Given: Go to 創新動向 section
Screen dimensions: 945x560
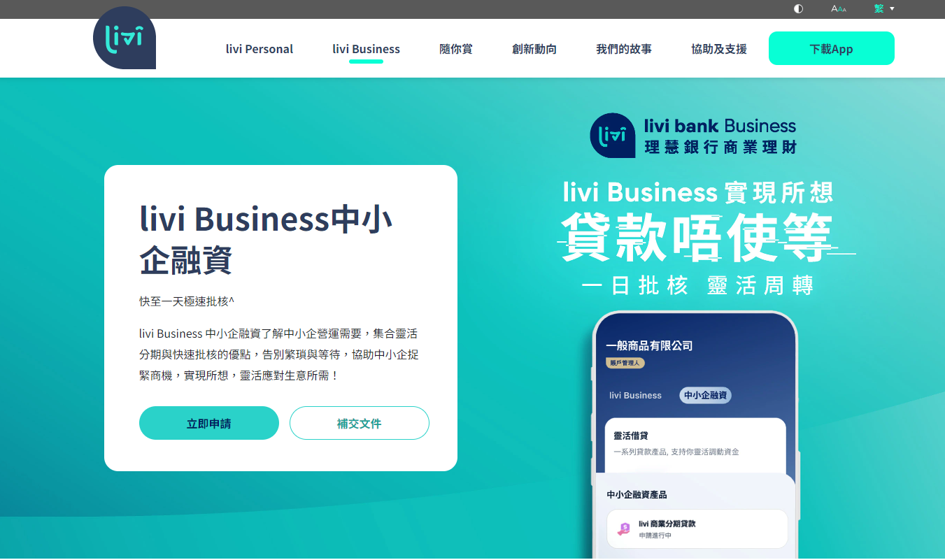Looking at the screenshot, I should (534, 49).
